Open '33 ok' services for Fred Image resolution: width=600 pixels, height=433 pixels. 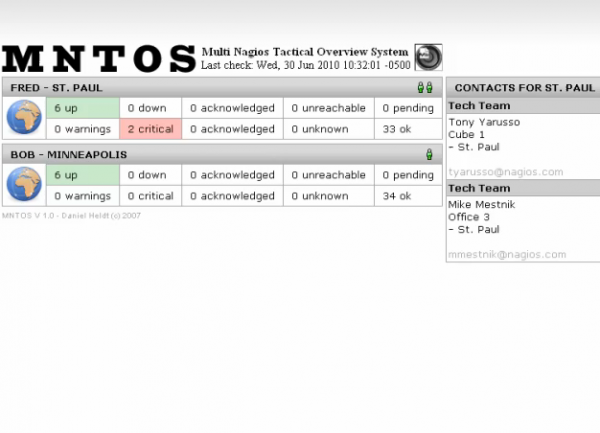point(396,129)
